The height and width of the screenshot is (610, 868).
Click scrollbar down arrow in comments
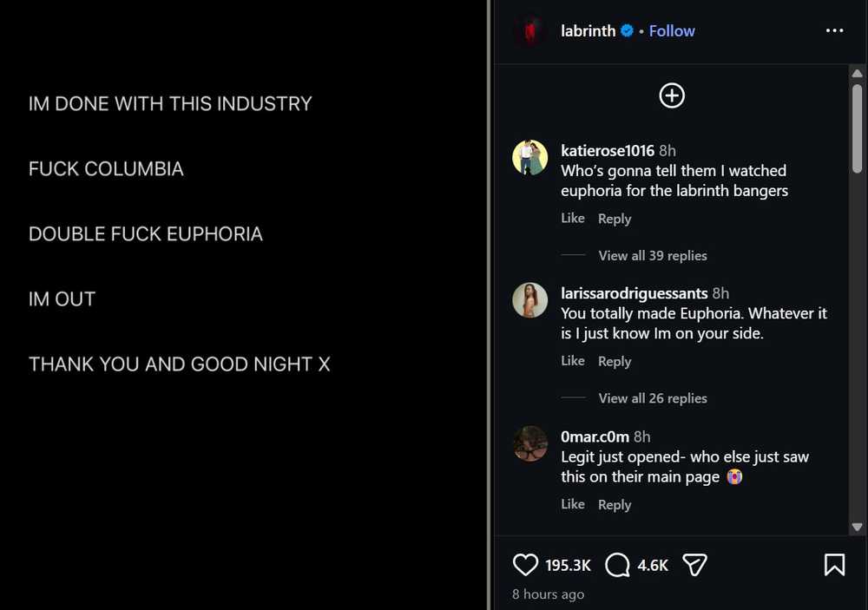[x=858, y=527]
